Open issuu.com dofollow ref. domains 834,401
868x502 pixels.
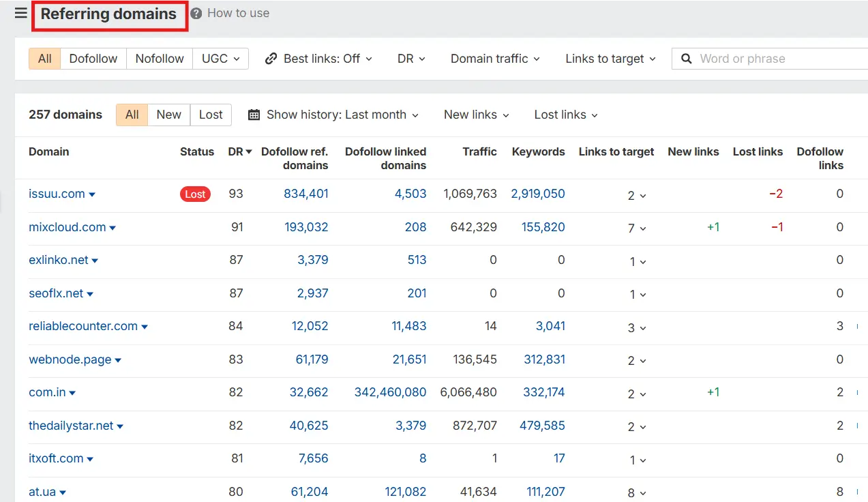coord(306,194)
